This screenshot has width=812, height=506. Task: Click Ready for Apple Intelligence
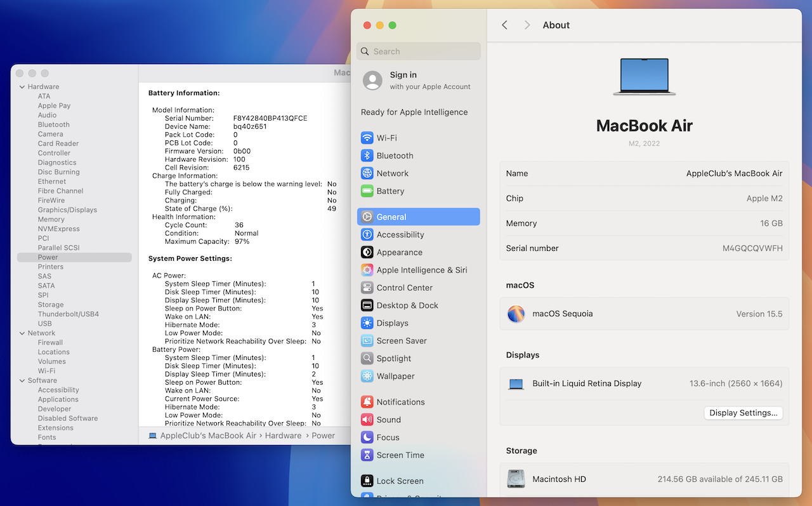(x=414, y=112)
